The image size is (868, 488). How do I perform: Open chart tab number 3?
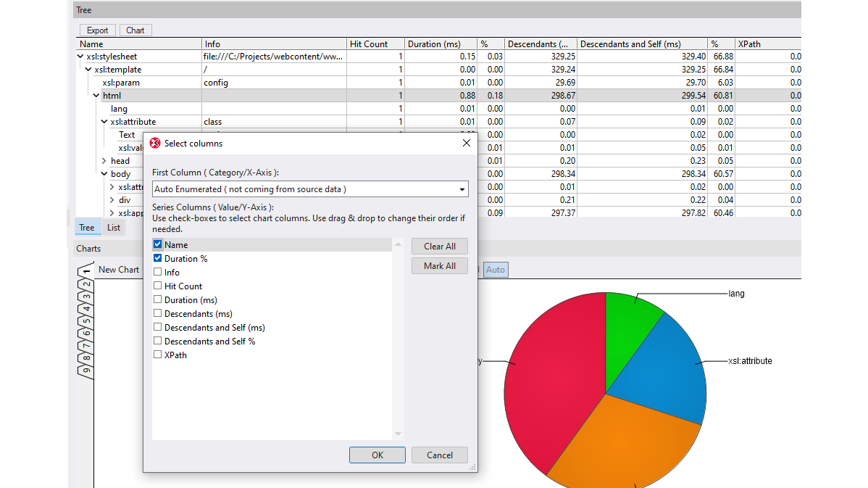[85, 295]
